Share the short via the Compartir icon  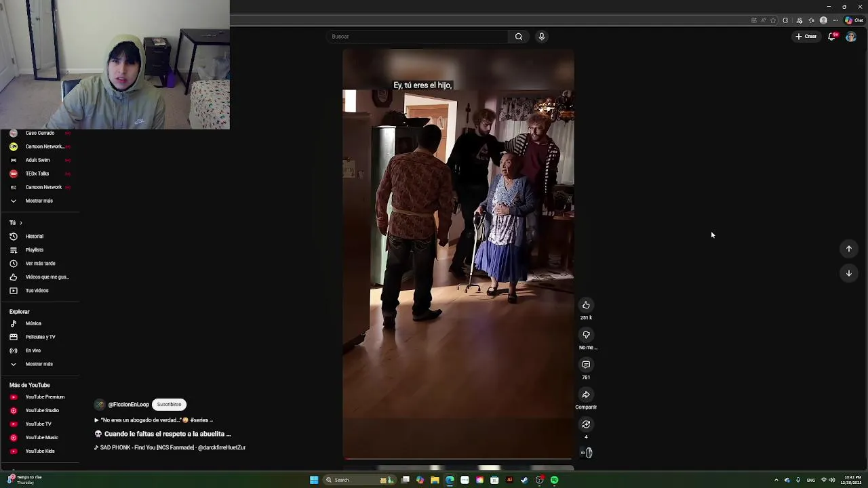pos(586,394)
